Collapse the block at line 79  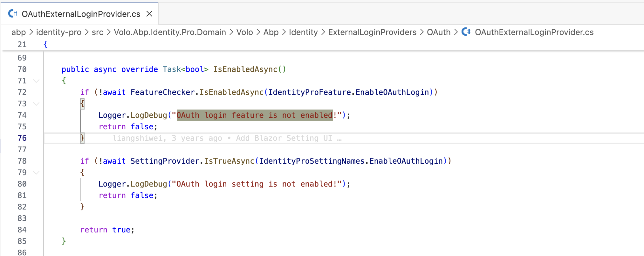37,173
